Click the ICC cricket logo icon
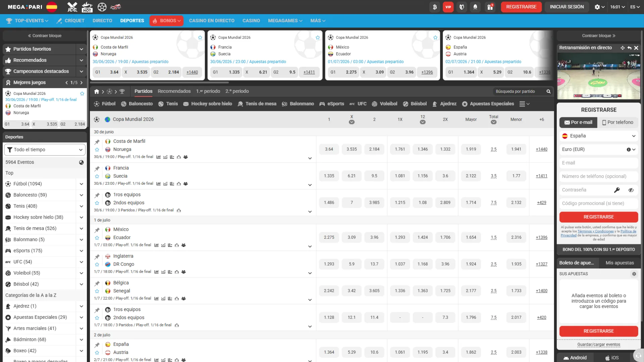This screenshot has width=644, height=362. click(72, 7)
